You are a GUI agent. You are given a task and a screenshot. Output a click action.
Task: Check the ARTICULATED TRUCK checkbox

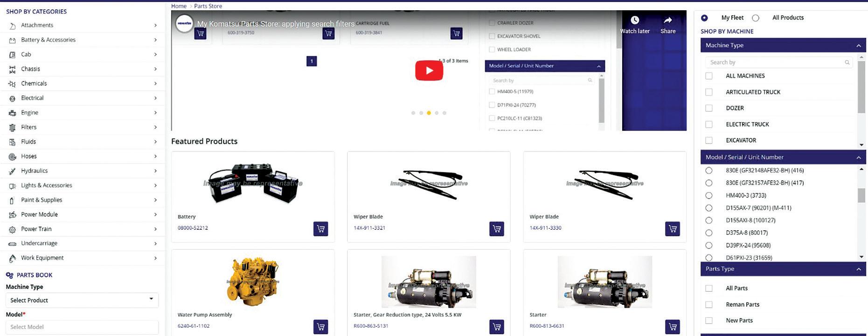click(709, 92)
